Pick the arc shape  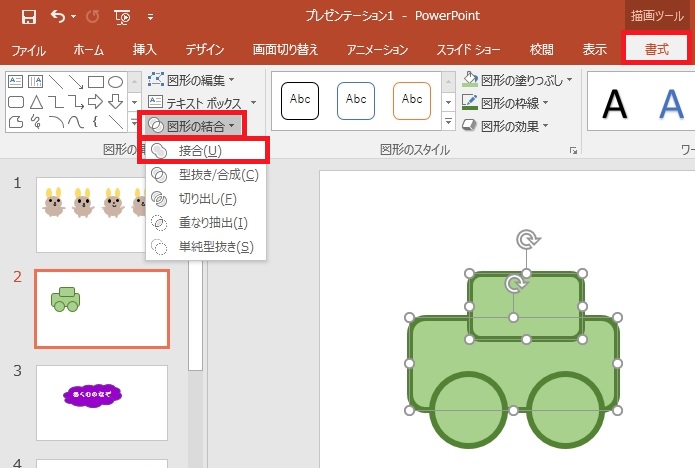point(56,121)
